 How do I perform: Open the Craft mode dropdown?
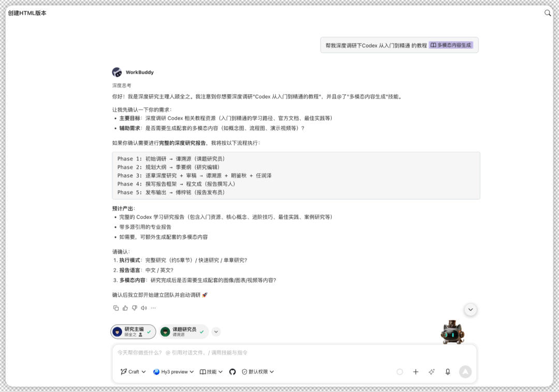coord(134,372)
